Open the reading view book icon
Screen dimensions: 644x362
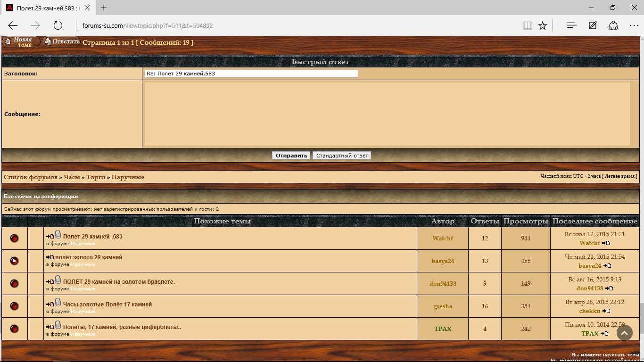pyautogui.click(x=527, y=25)
